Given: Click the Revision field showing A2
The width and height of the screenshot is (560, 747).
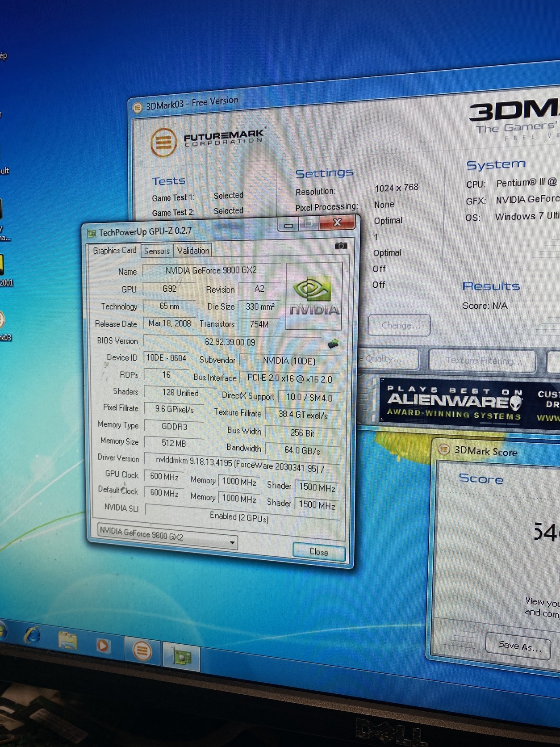Looking at the screenshot, I should coord(259,290).
